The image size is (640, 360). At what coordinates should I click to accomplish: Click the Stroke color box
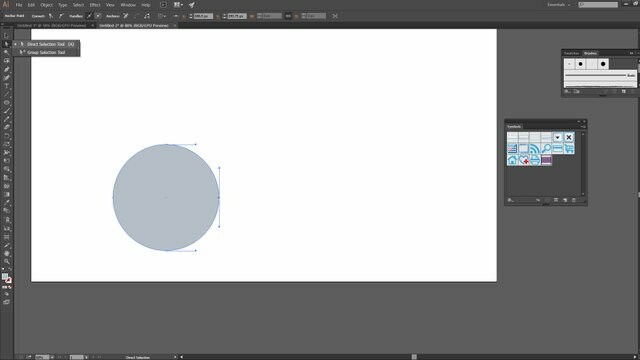[x=9, y=280]
